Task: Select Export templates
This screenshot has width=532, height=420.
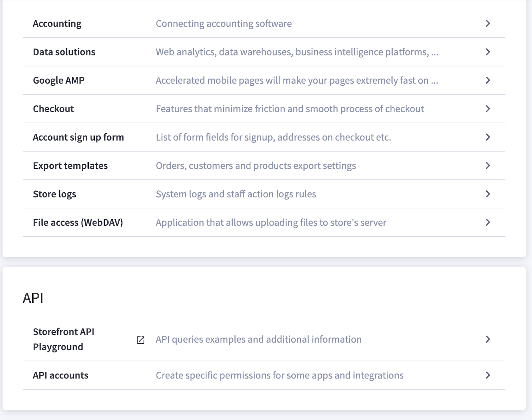Action: click(70, 165)
